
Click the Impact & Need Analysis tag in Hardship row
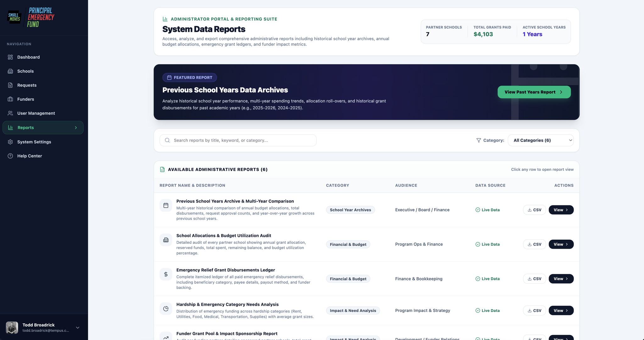click(353, 310)
